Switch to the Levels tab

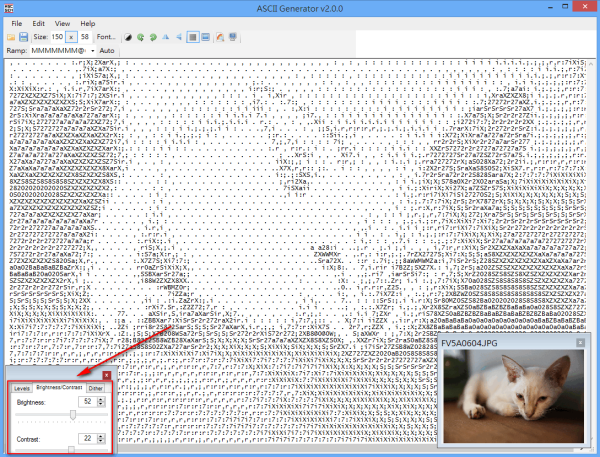22,388
